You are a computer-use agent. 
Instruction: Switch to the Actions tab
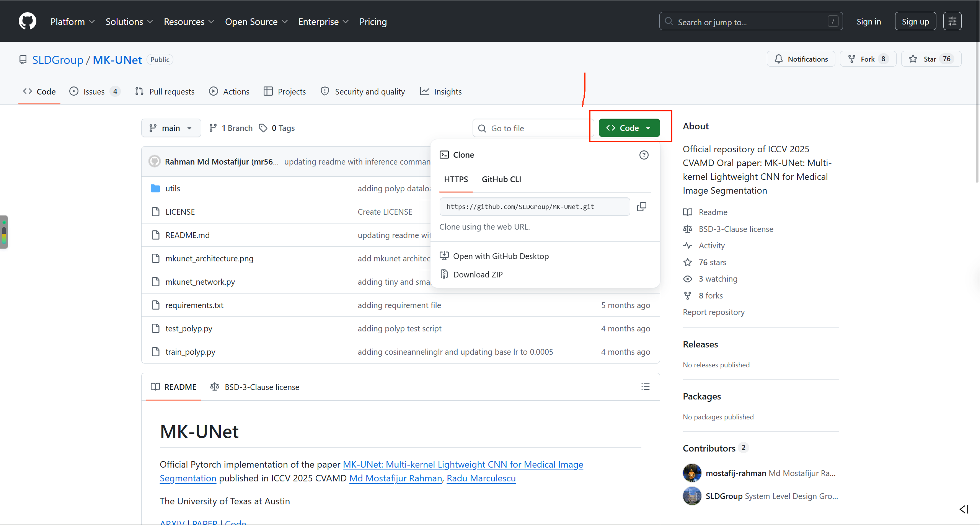pyautogui.click(x=229, y=91)
